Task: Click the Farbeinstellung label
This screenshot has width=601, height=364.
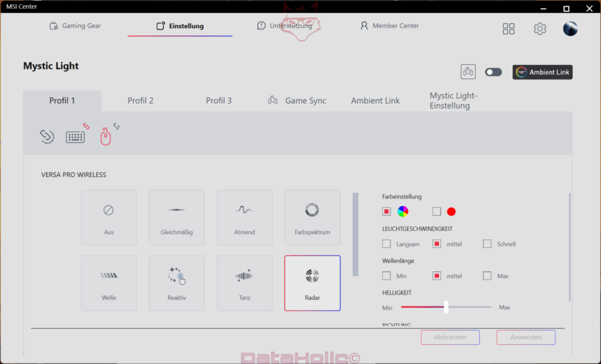Action: tap(401, 197)
